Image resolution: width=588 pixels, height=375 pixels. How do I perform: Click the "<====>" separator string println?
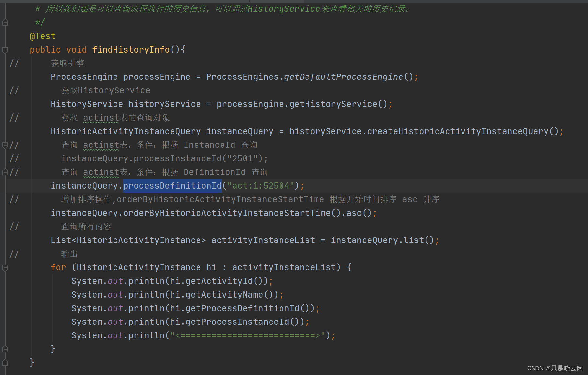(203, 335)
